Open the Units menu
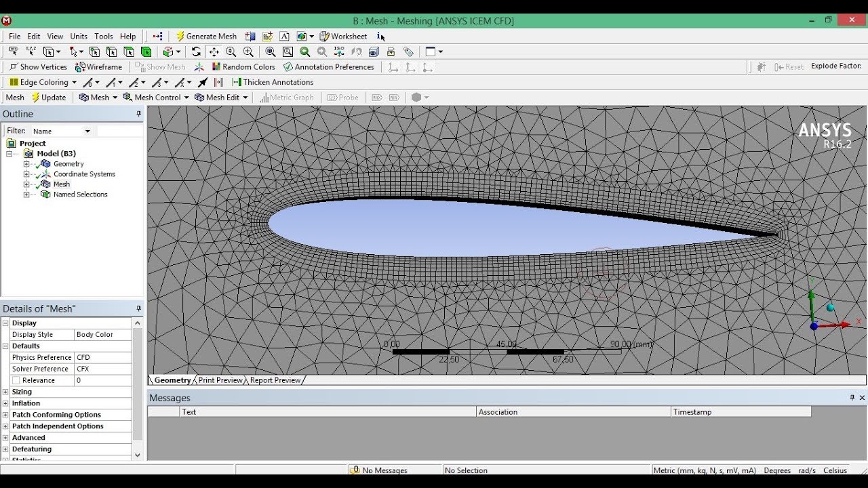868x488 pixels. [x=79, y=37]
